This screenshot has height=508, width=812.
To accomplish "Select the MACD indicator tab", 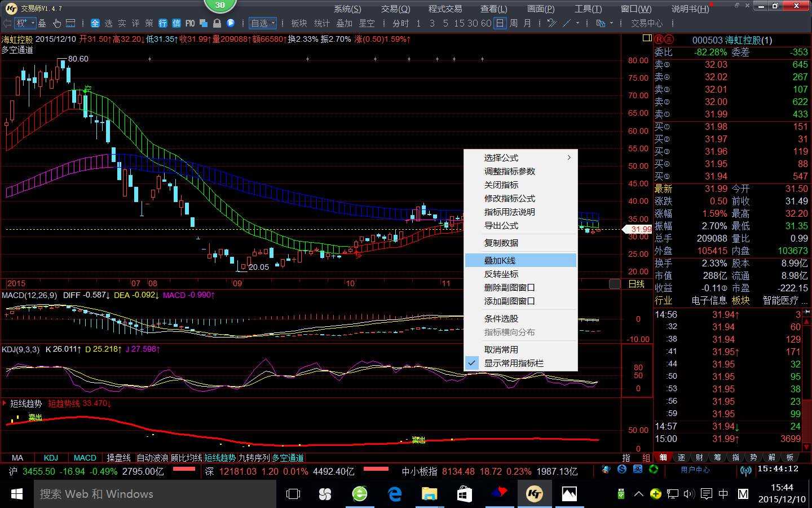I will (85, 458).
